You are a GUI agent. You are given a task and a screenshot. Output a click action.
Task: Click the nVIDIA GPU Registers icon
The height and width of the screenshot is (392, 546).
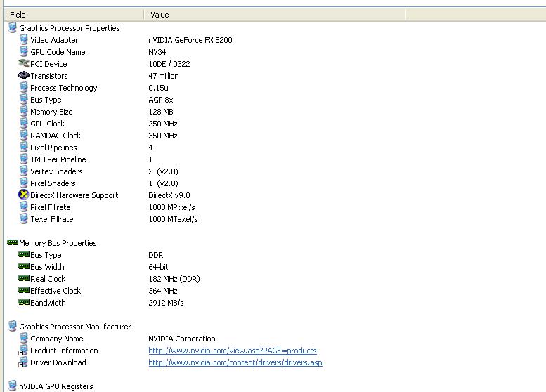click(x=12, y=386)
